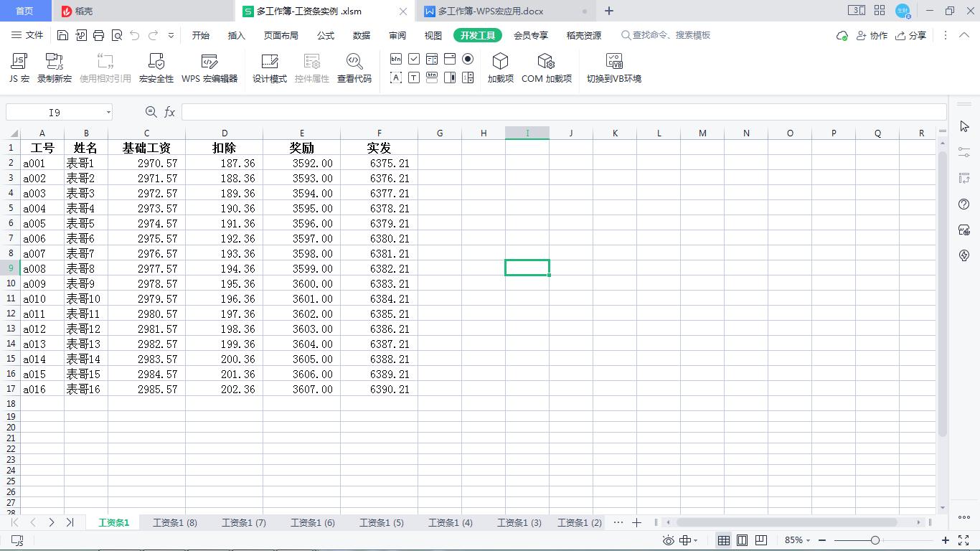Switch to the 公式 ribbon tab

click(x=325, y=34)
